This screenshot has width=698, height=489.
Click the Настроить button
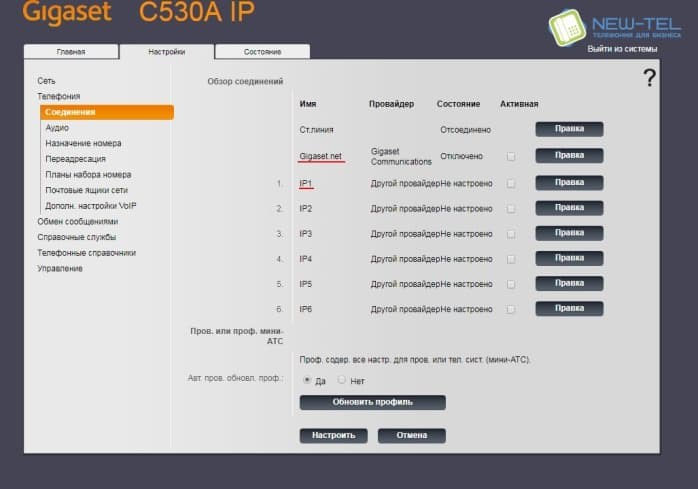point(333,436)
